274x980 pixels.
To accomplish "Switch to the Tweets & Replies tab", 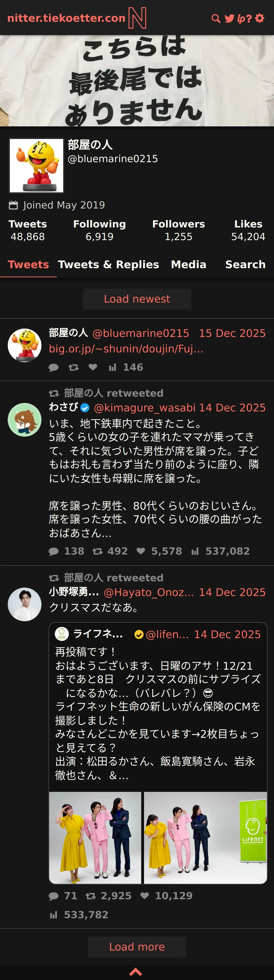I will coord(108,264).
